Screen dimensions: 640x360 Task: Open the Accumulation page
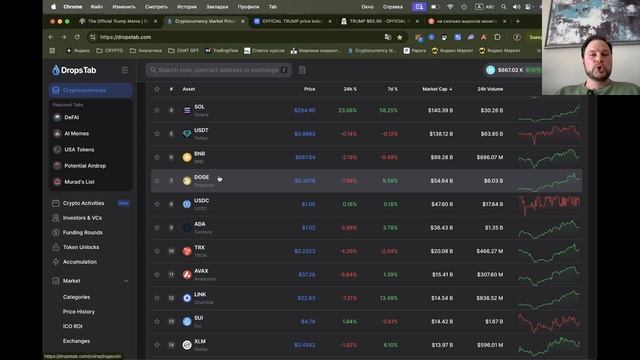tap(80, 262)
